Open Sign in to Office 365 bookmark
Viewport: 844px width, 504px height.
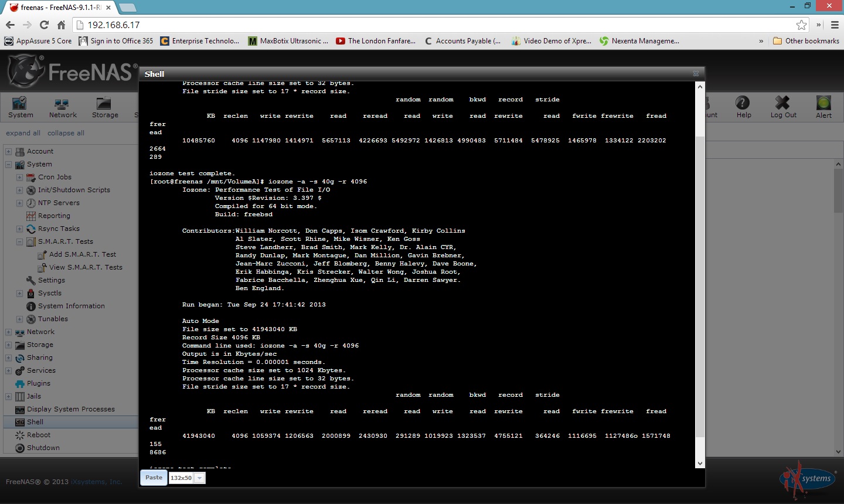pos(115,41)
